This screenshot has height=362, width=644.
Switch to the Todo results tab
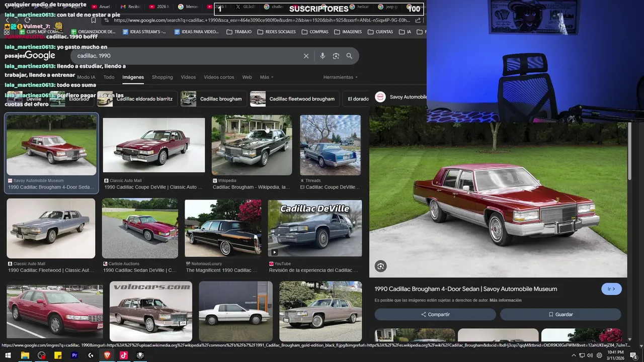point(109,77)
